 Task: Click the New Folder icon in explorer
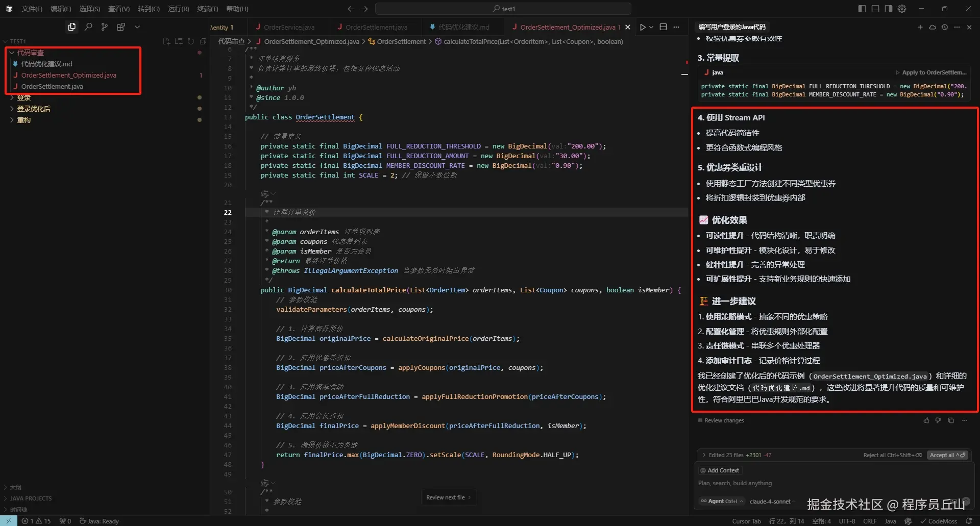[x=179, y=41]
